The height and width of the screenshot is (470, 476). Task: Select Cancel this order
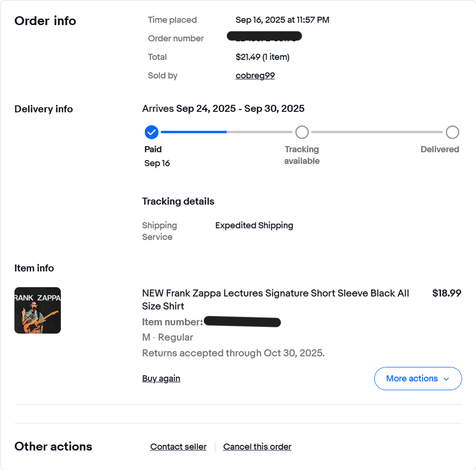pos(257,447)
